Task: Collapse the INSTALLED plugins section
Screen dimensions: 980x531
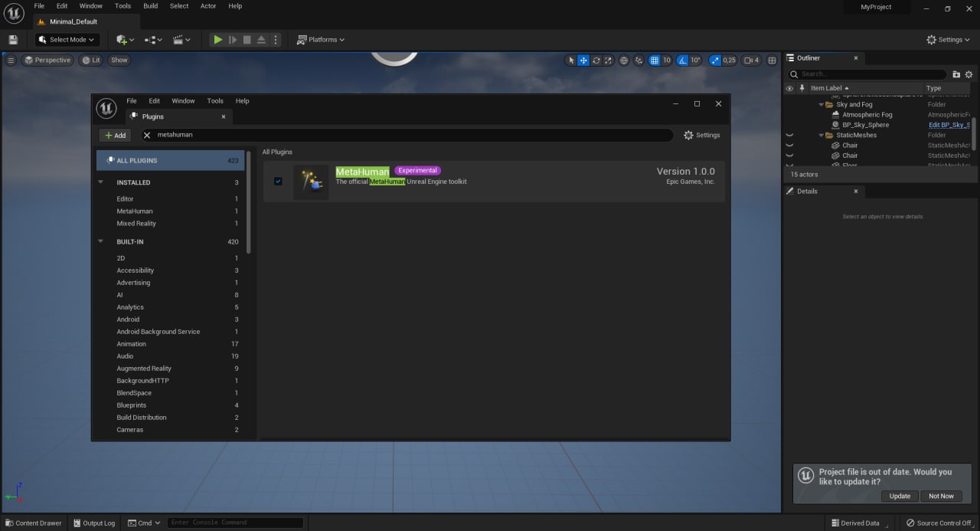Action: click(x=100, y=182)
